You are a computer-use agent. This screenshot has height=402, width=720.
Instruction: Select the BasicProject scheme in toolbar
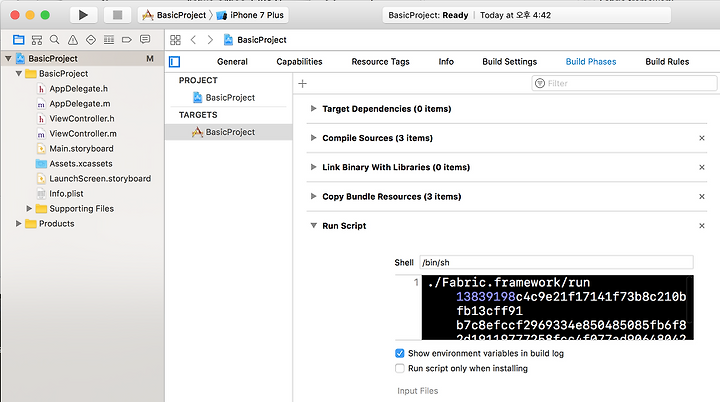coord(174,15)
